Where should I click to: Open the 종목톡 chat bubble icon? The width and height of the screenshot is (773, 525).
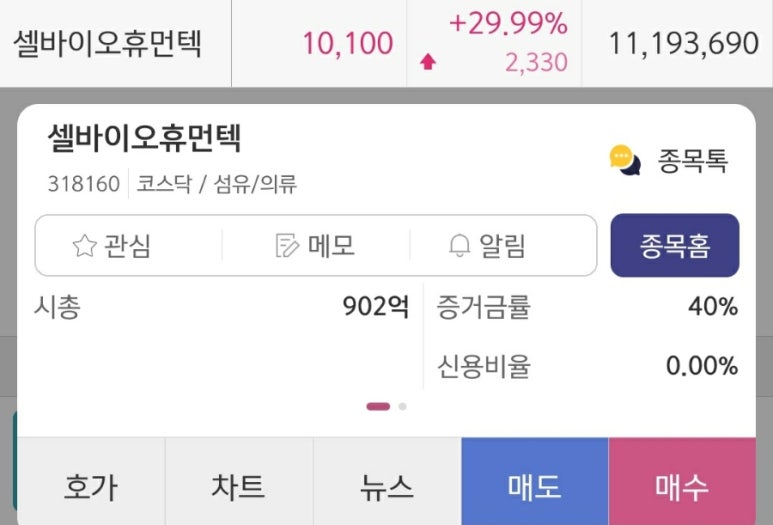click(x=625, y=160)
